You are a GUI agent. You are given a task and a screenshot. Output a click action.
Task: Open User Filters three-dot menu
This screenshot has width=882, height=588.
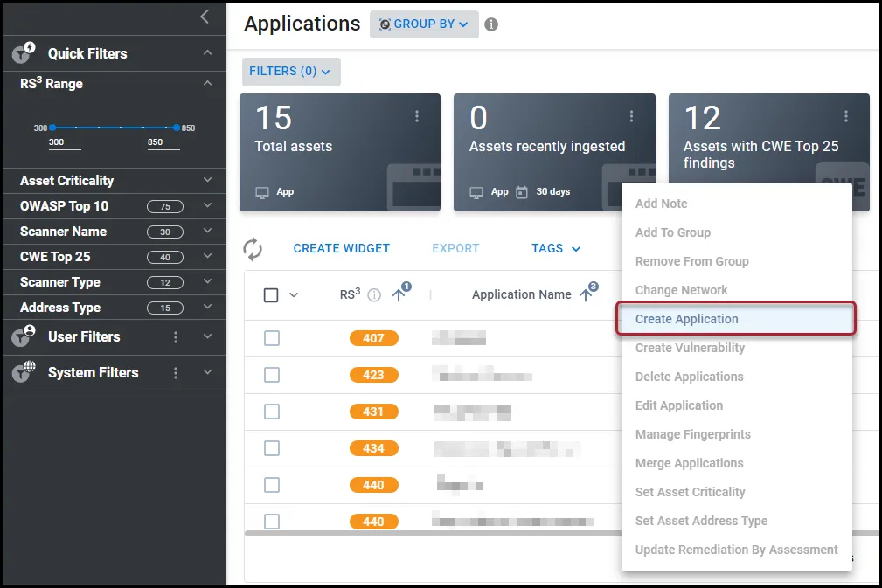coord(176,336)
